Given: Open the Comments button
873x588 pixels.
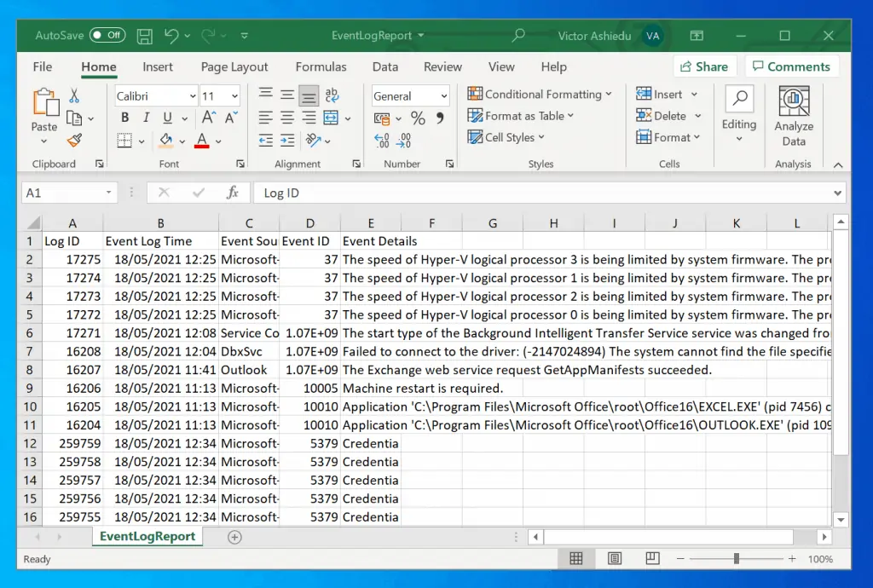Looking at the screenshot, I should point(790,66).
